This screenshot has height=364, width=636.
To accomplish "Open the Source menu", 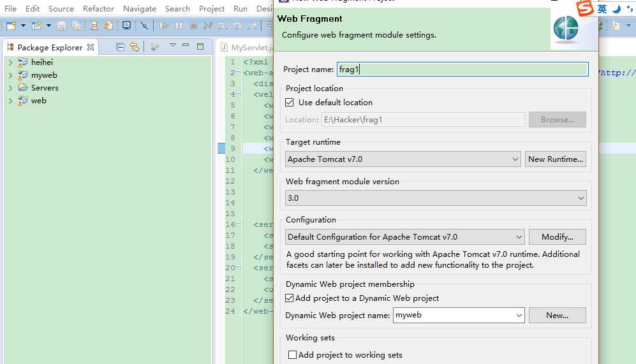I will coord(61,8).
